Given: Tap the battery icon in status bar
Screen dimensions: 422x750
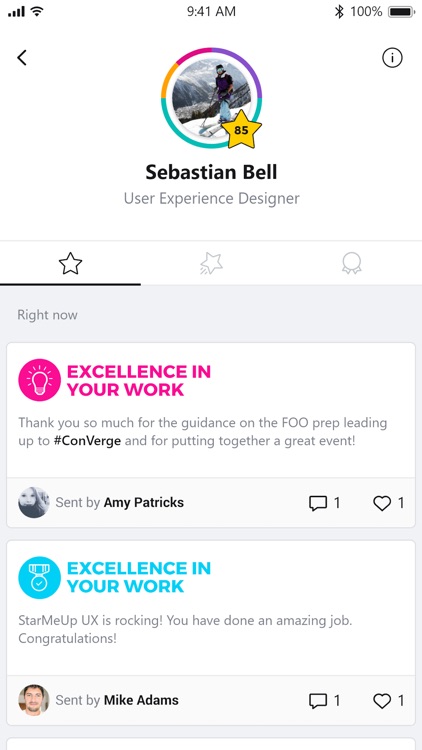Looking at the screenshot, I should click(401, 12).
